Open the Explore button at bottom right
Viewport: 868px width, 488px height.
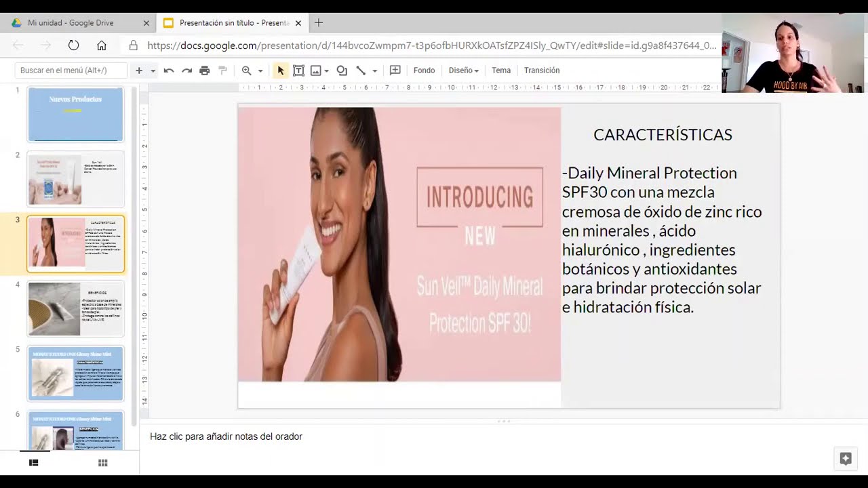845,459
